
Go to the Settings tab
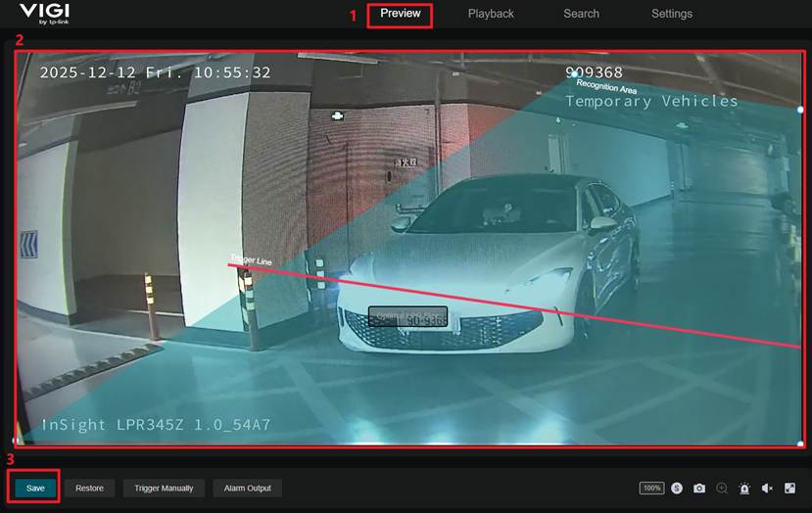(x=672, y=14)
